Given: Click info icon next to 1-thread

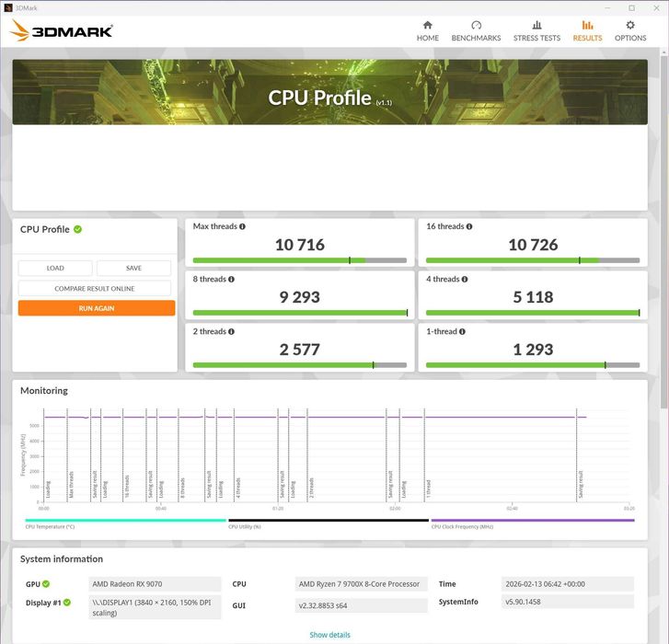Looking at the screenshot, I should click(x=462, y=332).
